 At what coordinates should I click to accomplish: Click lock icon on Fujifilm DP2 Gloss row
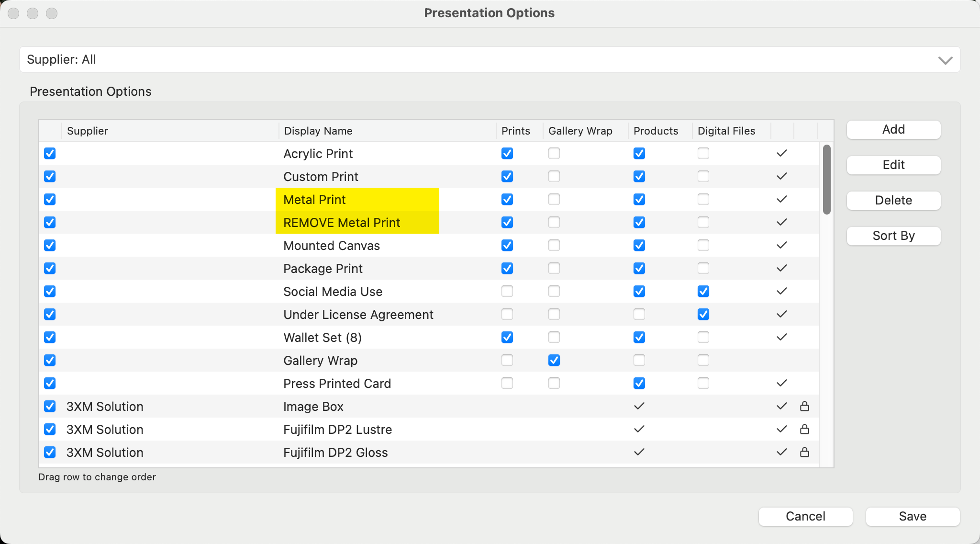pos(804,452)
